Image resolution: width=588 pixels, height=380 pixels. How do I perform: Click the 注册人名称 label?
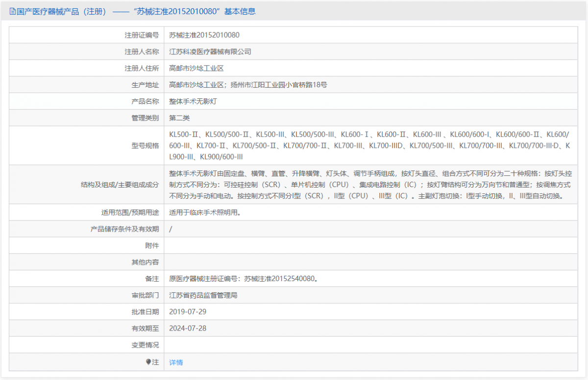pos(142,51)
